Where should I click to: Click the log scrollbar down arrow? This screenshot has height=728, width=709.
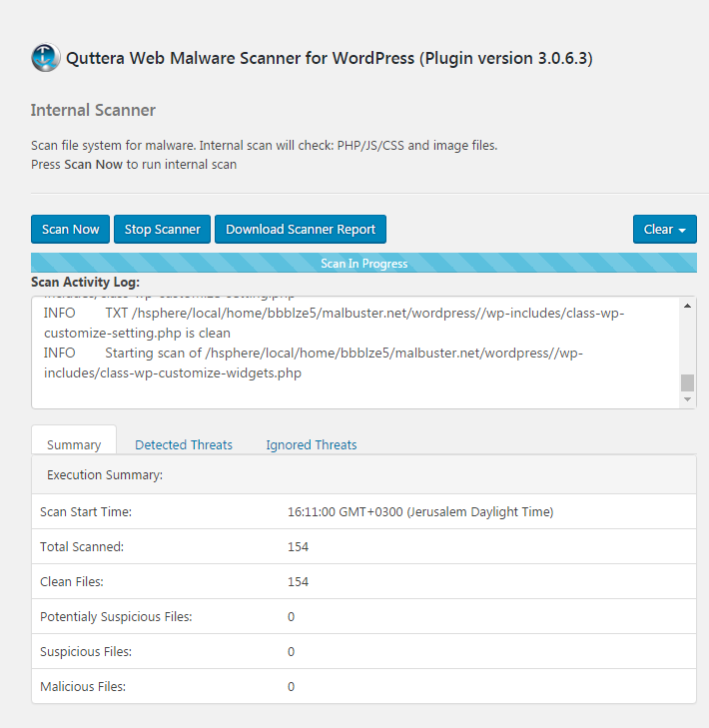click(687, 399)
